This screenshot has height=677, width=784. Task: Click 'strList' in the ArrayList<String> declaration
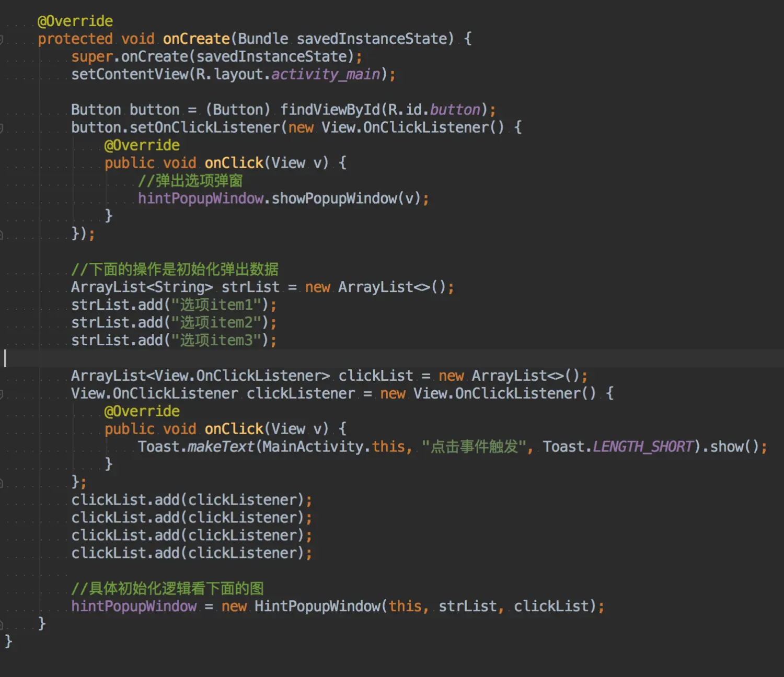tap(250, 287)
